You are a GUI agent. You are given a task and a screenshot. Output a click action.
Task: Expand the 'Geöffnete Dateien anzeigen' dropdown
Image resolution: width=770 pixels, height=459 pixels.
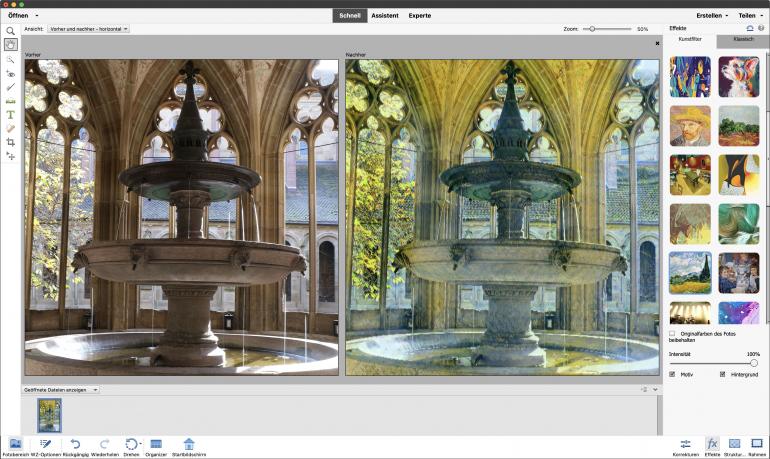[x=62, y=389]
